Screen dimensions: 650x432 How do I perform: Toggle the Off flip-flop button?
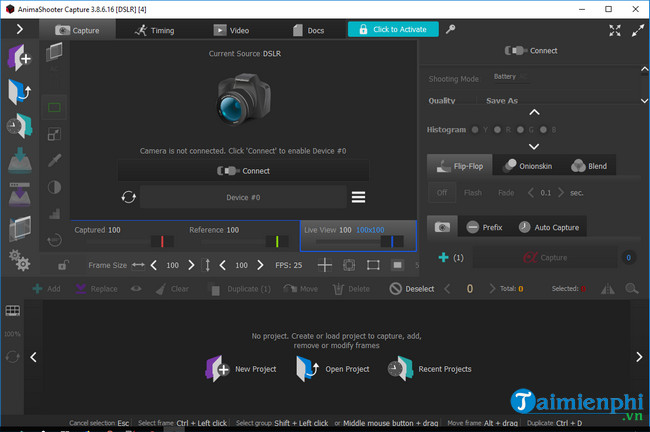441,193
